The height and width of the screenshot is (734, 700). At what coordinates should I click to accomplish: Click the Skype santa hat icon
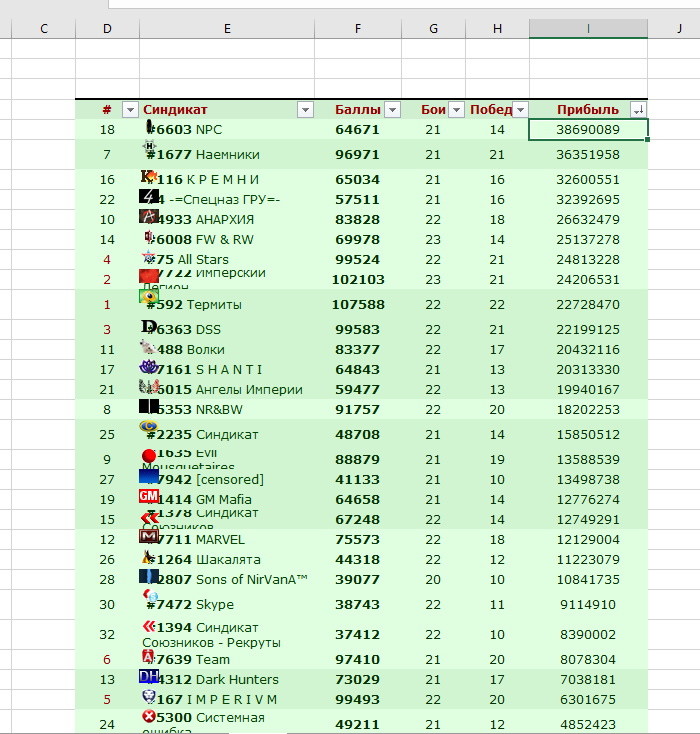[150, 595]
